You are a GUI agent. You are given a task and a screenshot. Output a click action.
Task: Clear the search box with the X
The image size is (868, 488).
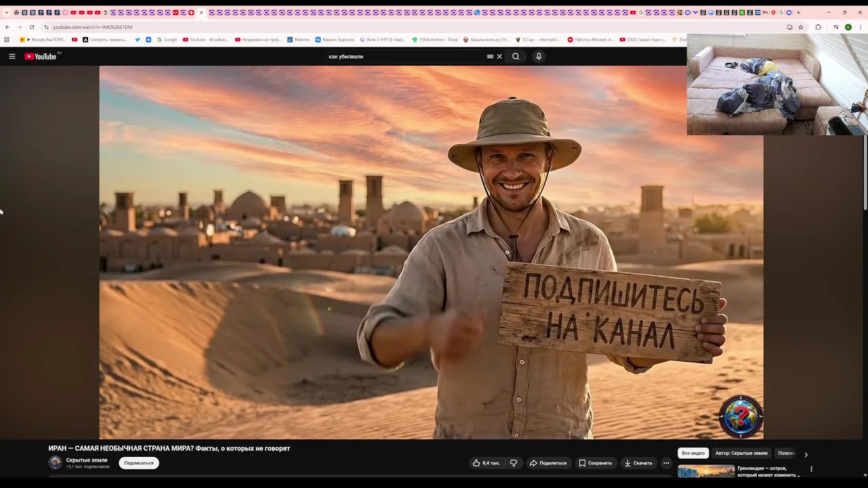499,56
